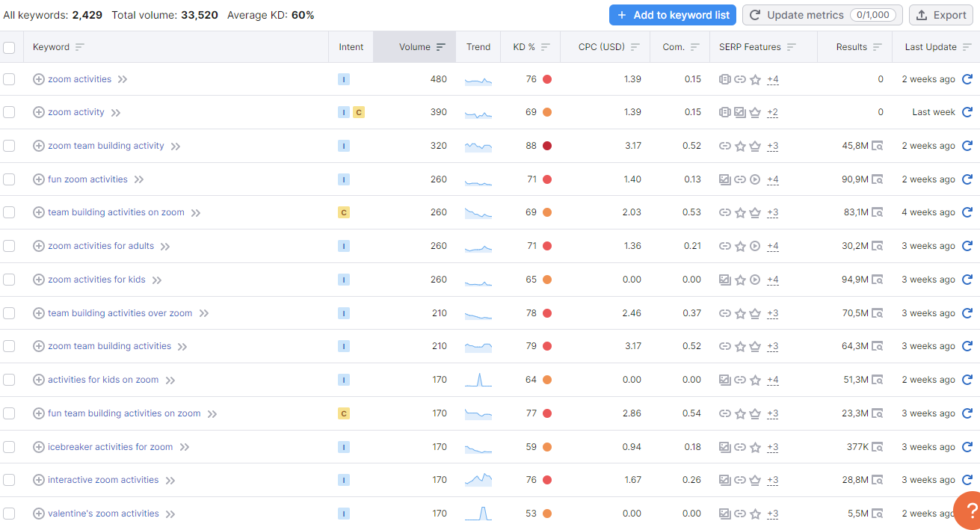Click the Commercial intent badge for zoom activity
The height and width of the screenshot is (530, 980).
[359, 112]
